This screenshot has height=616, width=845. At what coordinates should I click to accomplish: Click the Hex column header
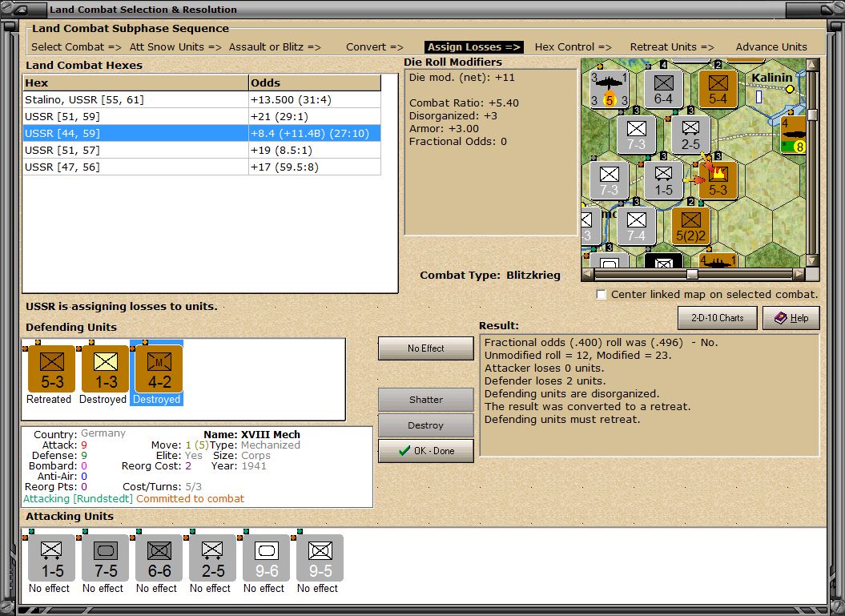[x=135, y=83]
